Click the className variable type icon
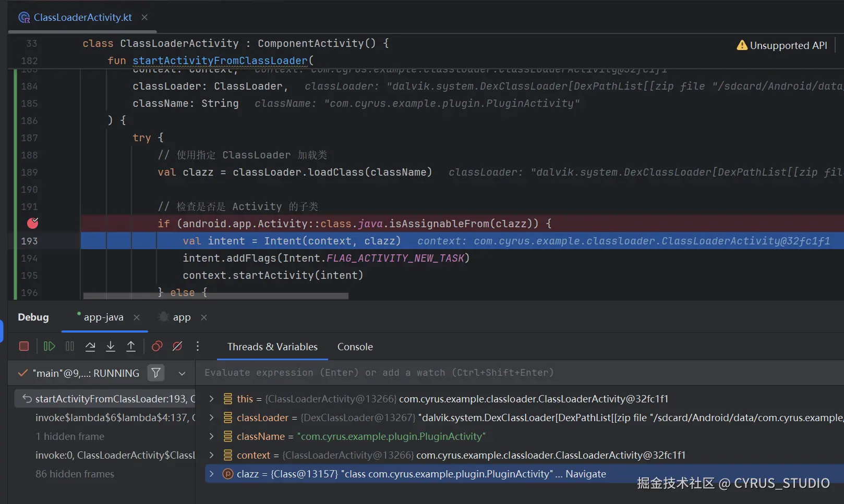Viewport: 844px width, 504px height. (x=228, y=436)
